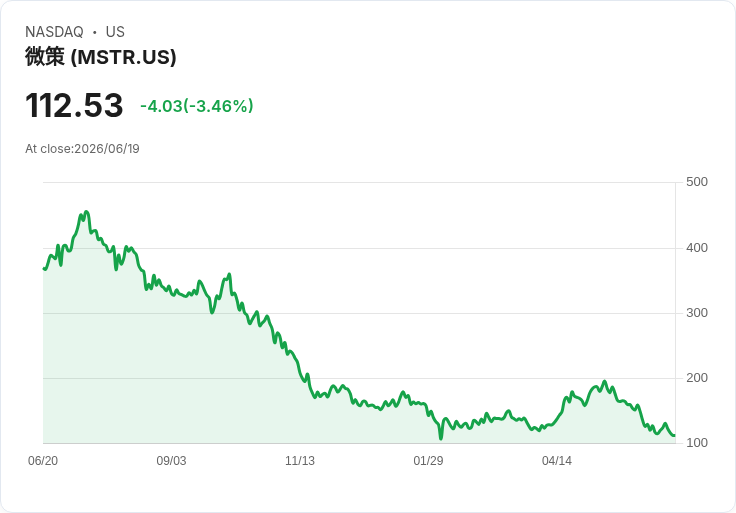Click the chart's lowest dip near 01/29
Screen dimensions: 736x513
(x=441, y=438)
